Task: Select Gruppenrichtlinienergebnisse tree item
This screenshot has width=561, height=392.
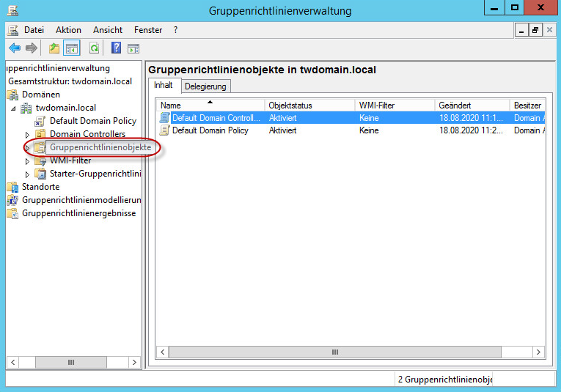Action: [x=79, y=213]
